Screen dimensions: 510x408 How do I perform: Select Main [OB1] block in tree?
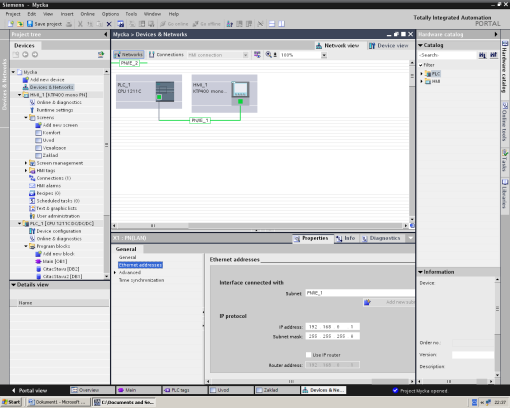coord(55,261)
